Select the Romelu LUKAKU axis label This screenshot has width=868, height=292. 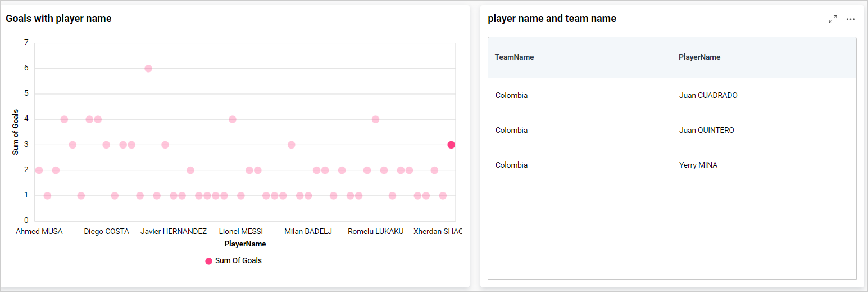(375, 232)
